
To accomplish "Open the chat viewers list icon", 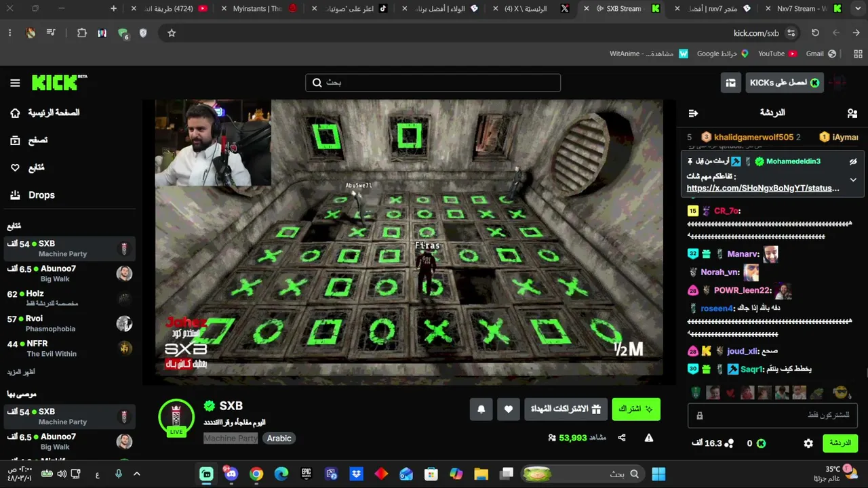I will coord(852,113).
